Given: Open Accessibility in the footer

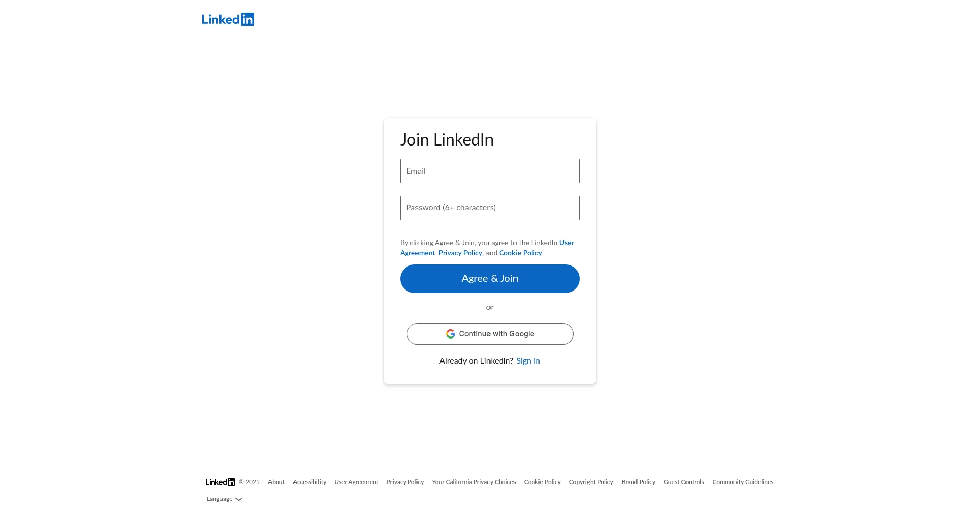Looking at the screenshot, I should [x=309, y=482].
